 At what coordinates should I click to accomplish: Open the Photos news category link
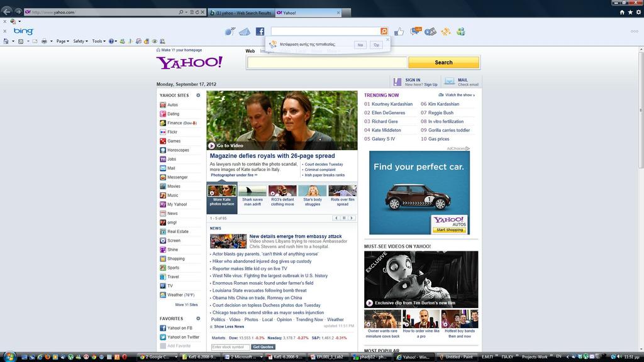[x=251, y=319]
